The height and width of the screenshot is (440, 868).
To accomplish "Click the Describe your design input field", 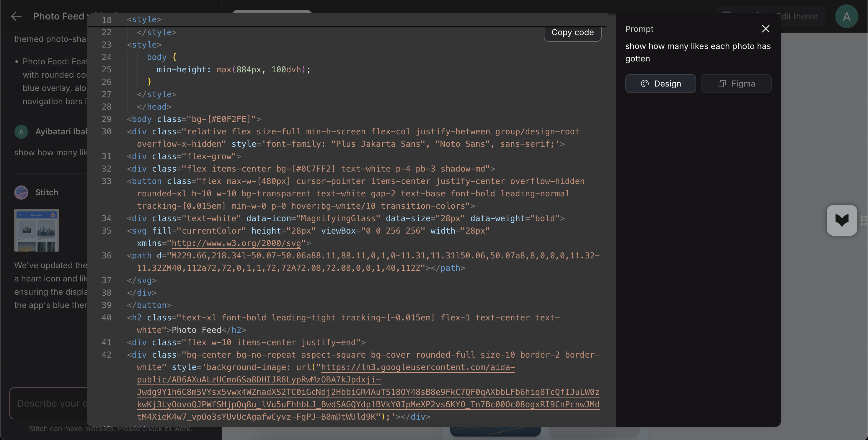I will click(x=49, y=403).
